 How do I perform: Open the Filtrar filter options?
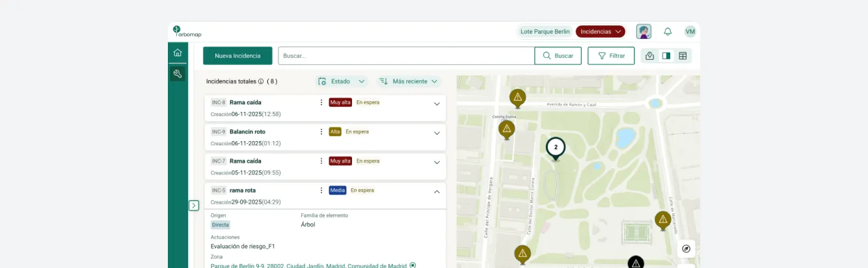611,56
